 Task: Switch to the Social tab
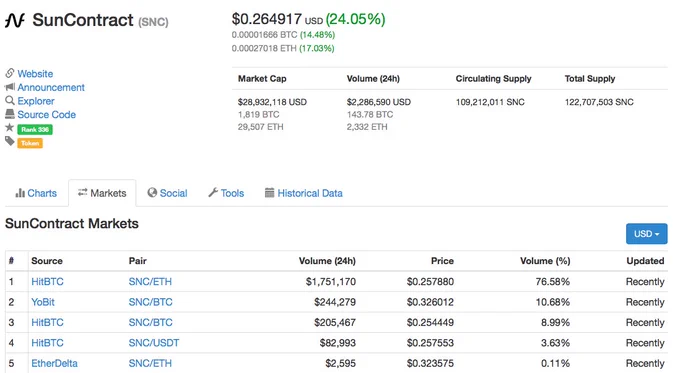pos(167,193)
